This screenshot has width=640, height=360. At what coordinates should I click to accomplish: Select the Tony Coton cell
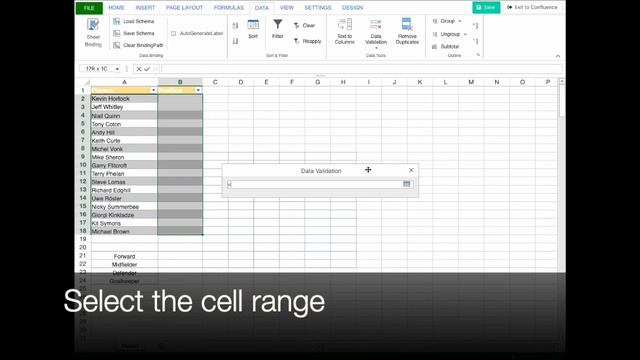[x=124, y=124]
